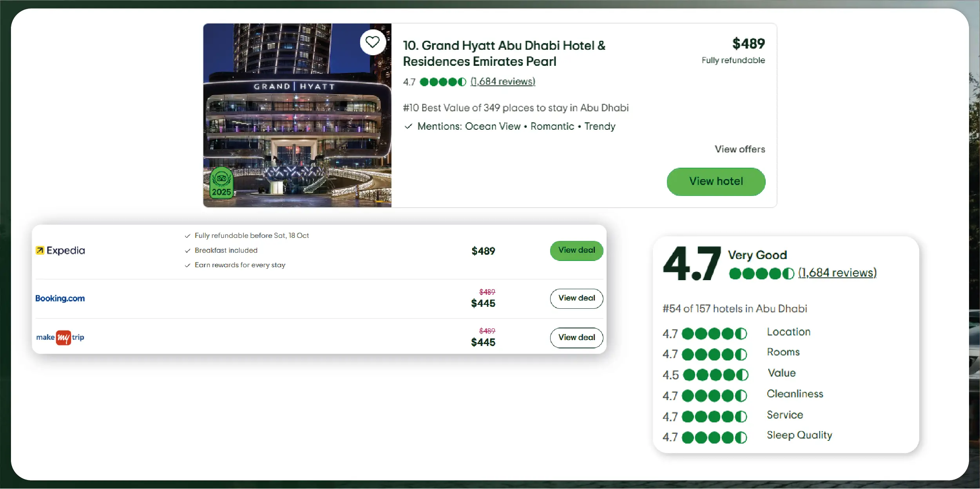Click the MakeMyTrip logo
The width and height of the screenshot is (980, 489).
tap(60, 337)
